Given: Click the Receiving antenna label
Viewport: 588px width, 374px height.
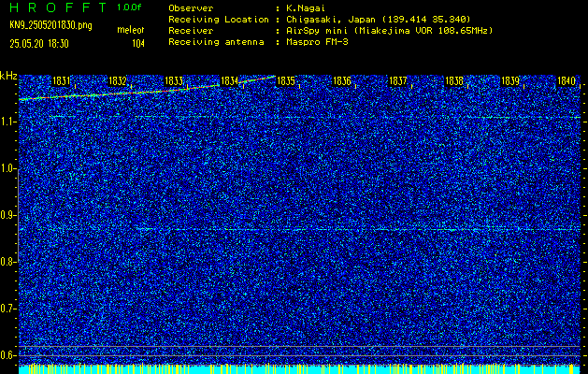Looking at the screenshot, I should click(216, 42).
